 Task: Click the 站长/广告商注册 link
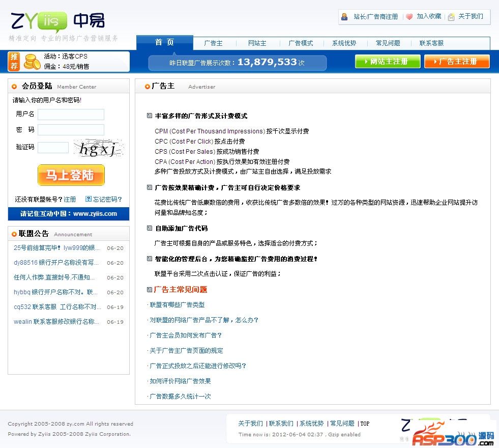coord(376,17)
